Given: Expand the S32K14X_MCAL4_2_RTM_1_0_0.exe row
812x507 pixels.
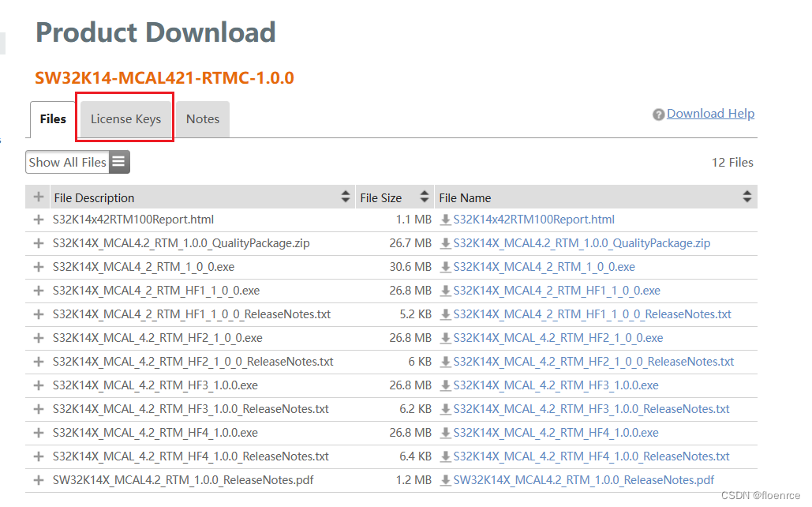Looking at the screenshot, I should (x=39, y=267).
